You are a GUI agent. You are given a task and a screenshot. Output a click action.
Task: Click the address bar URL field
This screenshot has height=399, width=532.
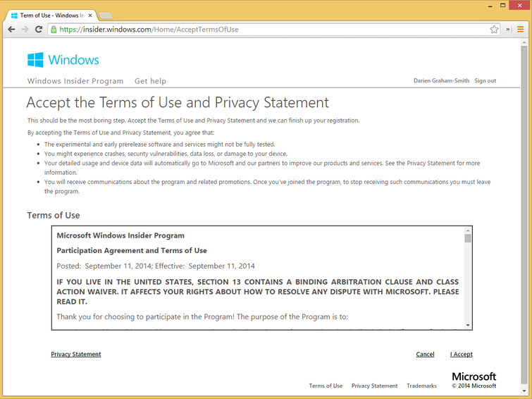(x=273, y=30)
